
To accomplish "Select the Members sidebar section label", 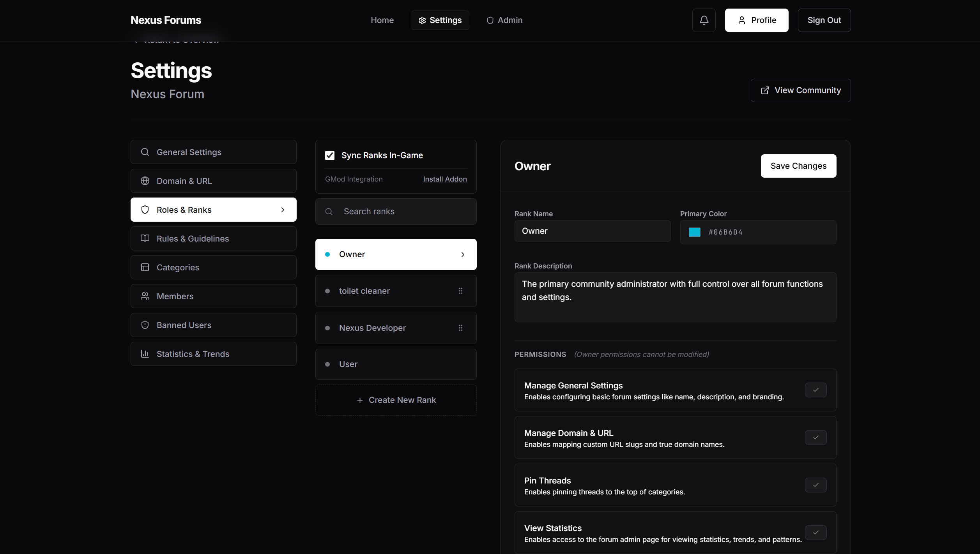I will 175,296.
